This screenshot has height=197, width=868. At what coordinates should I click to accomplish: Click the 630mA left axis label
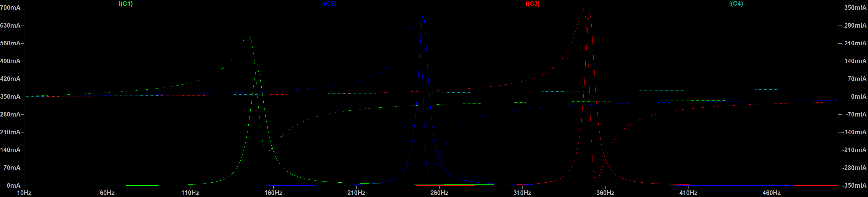[10, 26]
